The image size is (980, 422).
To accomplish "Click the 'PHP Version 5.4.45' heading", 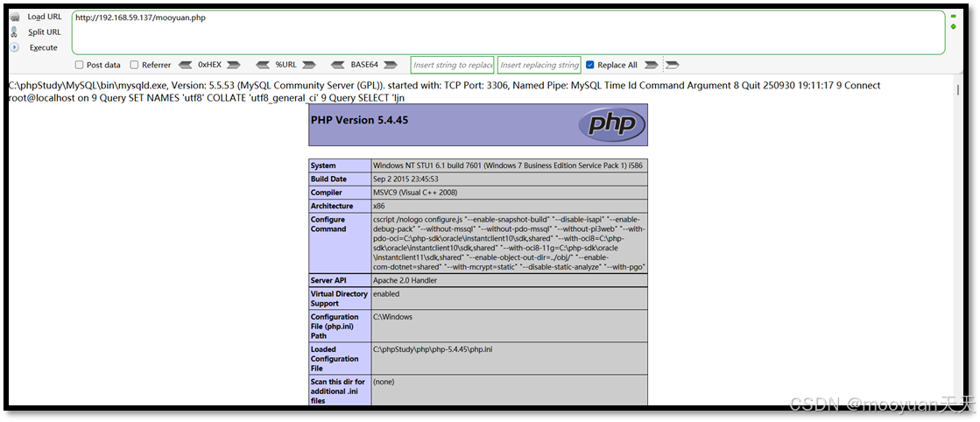I will 359,120.
